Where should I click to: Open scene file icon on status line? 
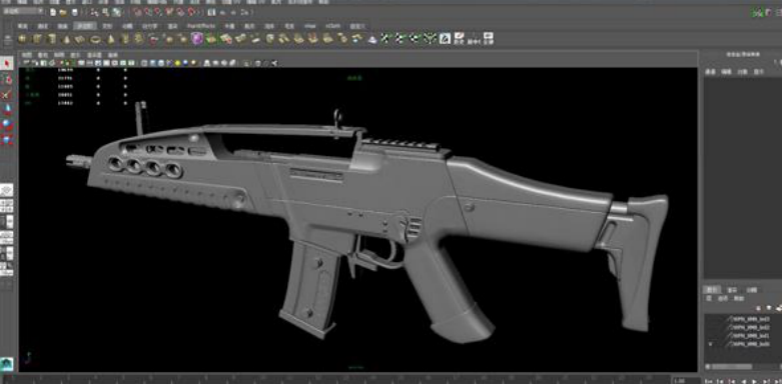(x=63, y=12)
